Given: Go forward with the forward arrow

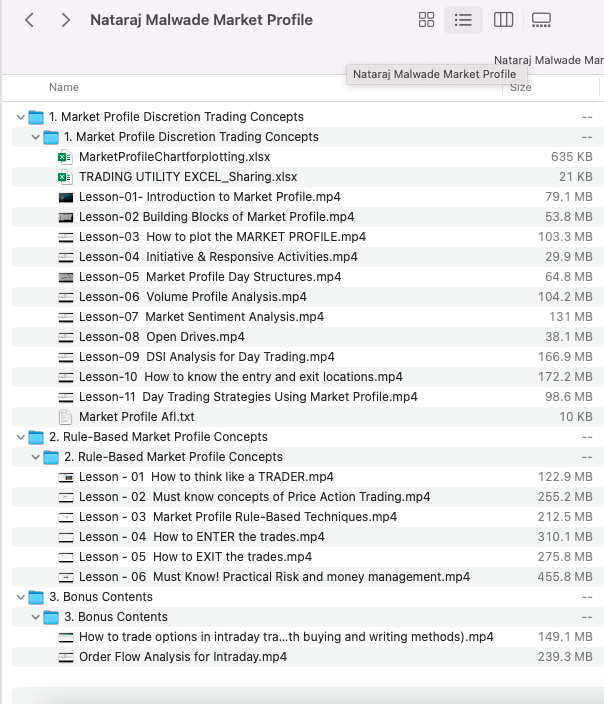Looking at the screenshot, I should (66, 20).
